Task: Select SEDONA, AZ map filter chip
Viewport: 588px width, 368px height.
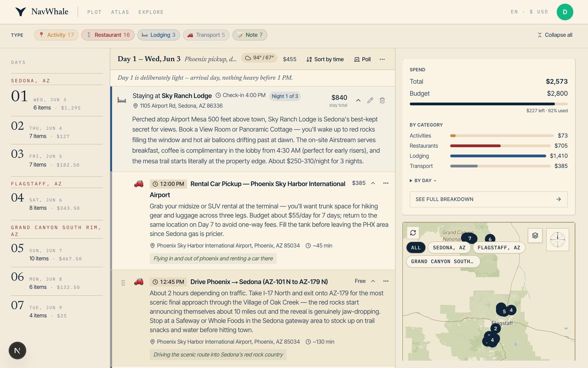Action: [449, 247]
